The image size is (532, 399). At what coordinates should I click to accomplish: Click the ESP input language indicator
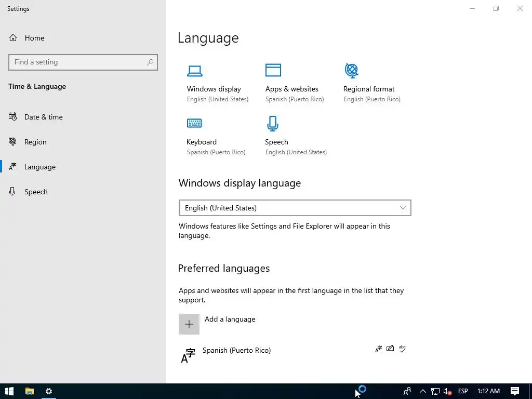(x=463, y=391)
